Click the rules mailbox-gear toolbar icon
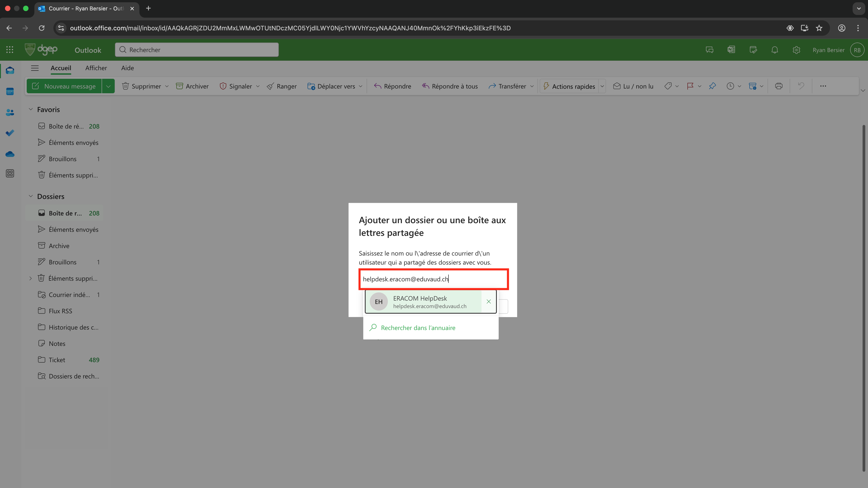The width and height of the screenshot is (868, 488). 752,86
